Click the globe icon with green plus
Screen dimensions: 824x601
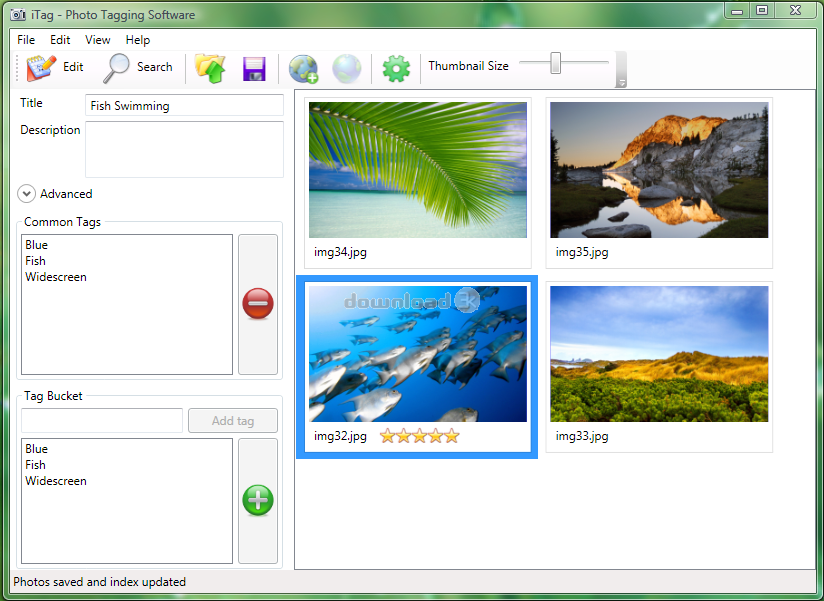(303, 68)
